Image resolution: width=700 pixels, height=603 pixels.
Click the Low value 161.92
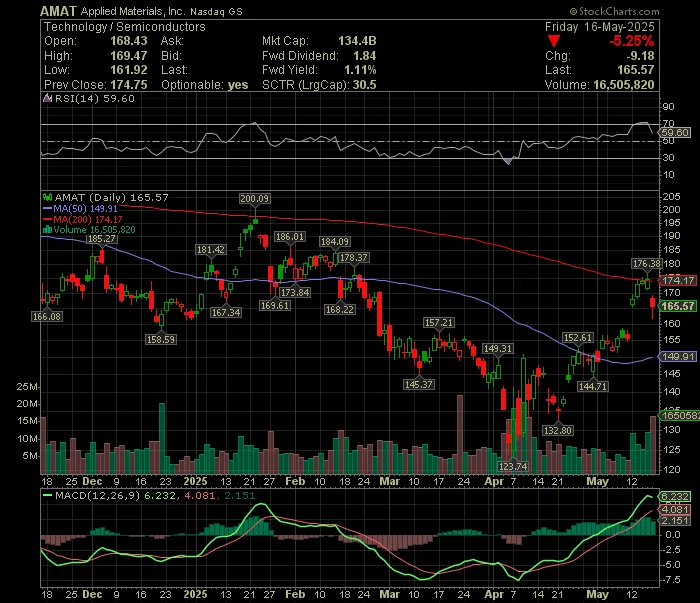point(129,70)
